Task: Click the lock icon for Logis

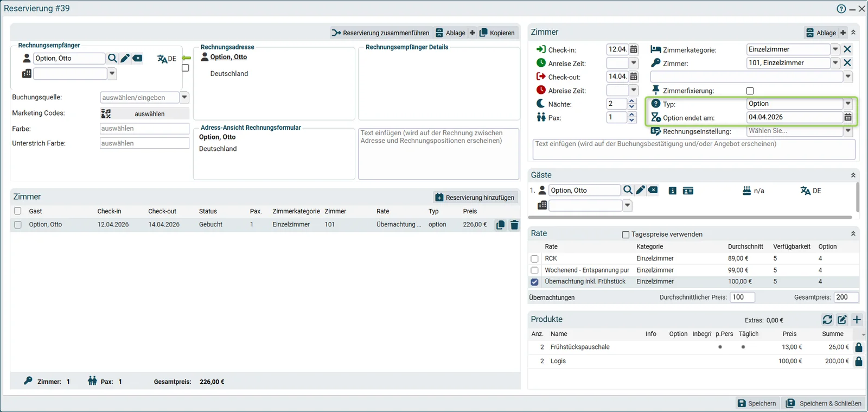Action: [x=859, y=361]
